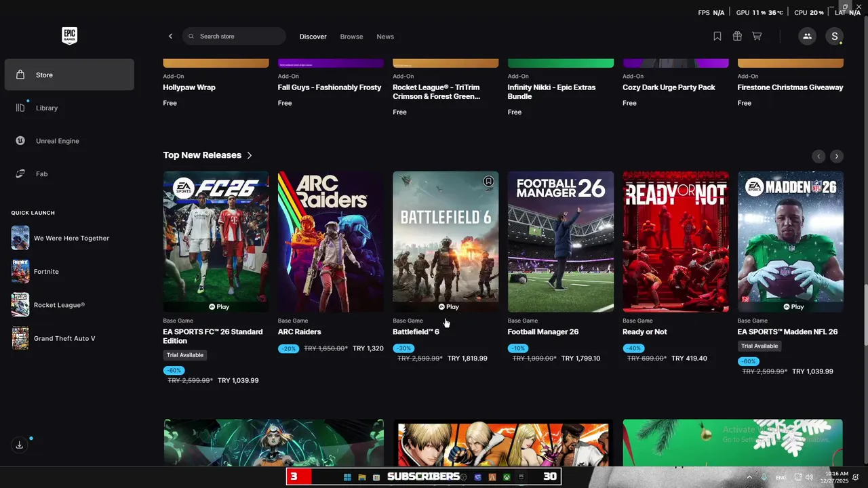868x488 pixels.
Task: Open Hollypaw Wrap add-on
Action: point(189,87)
